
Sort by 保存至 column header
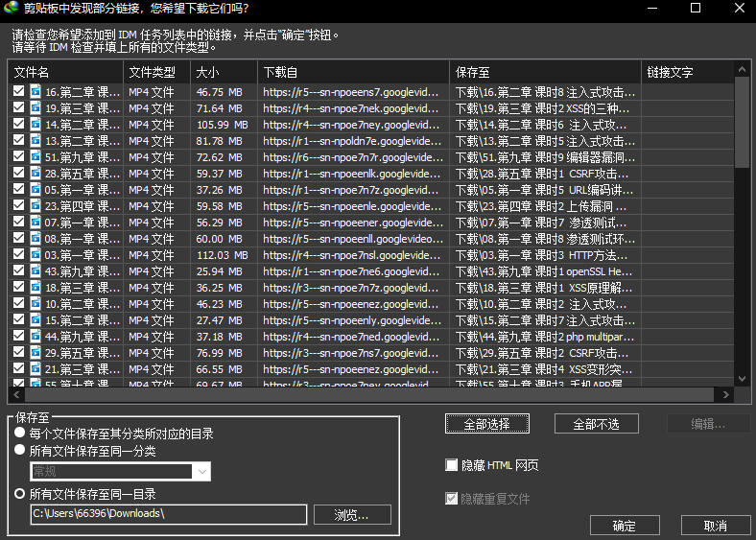[545, 72]
